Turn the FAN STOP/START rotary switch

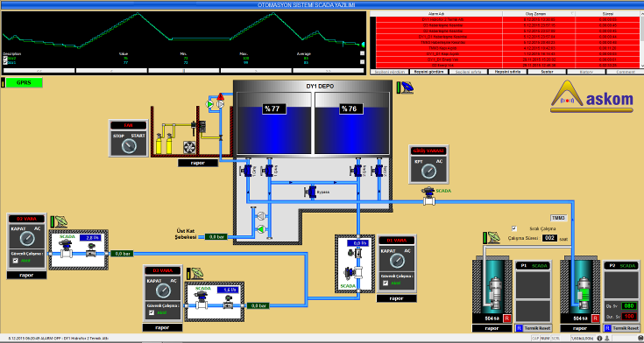tap(129, 146)
